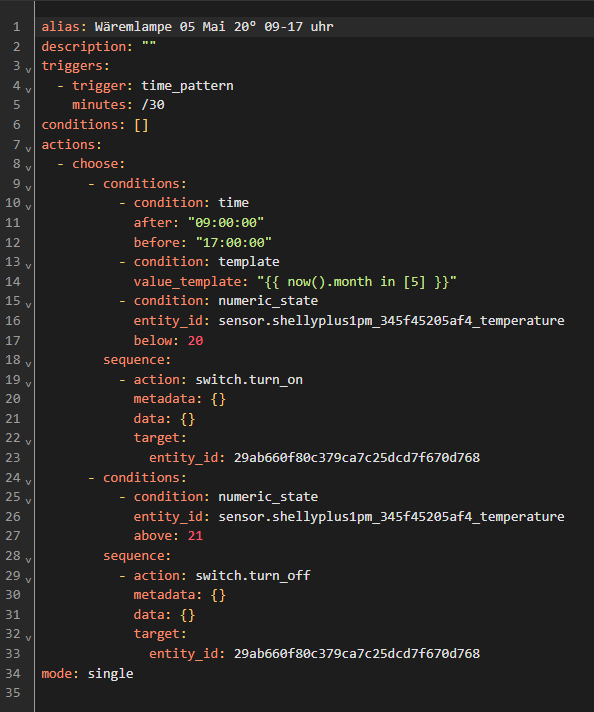The image size is (594, 712).
Task: Collapse the triggers block fold arrow
Action: pos(28,70)
